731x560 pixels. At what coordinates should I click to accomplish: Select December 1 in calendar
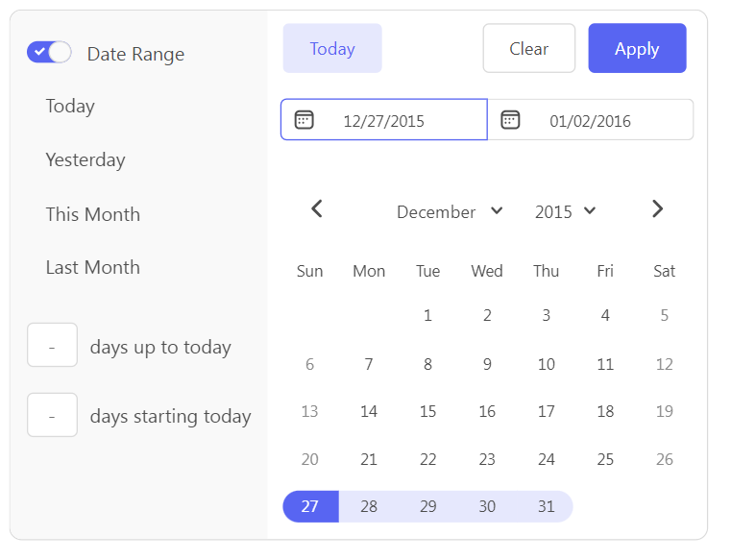[x=428, y=316]
